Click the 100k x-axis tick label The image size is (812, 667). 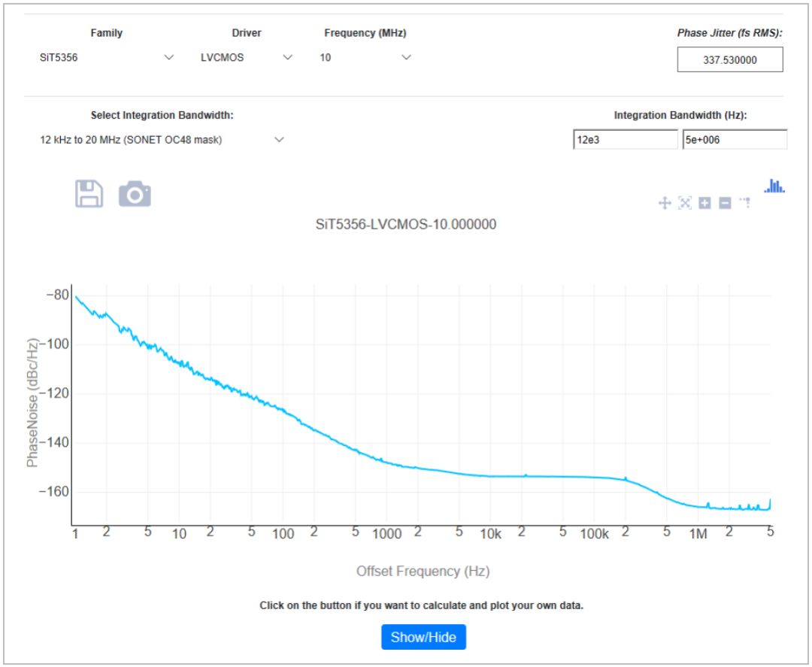point(594,534)
